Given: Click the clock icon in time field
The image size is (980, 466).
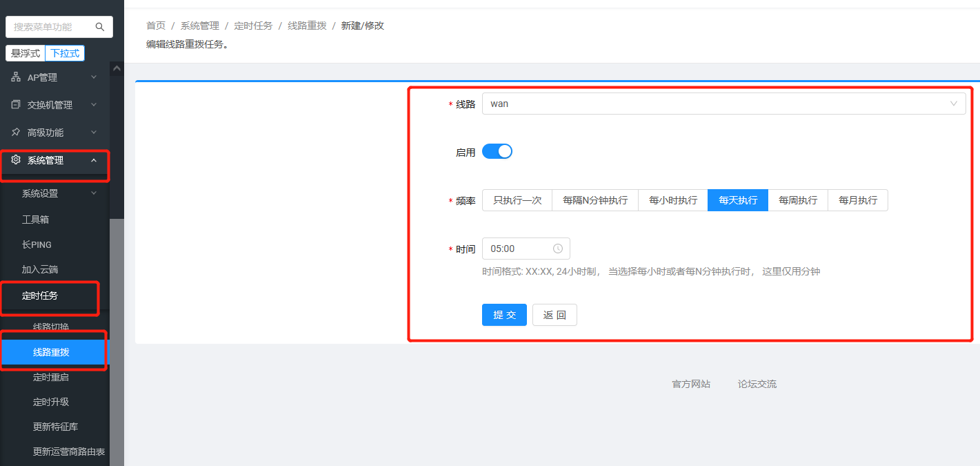Looking at the screenshot, I should tap(558, 249).
